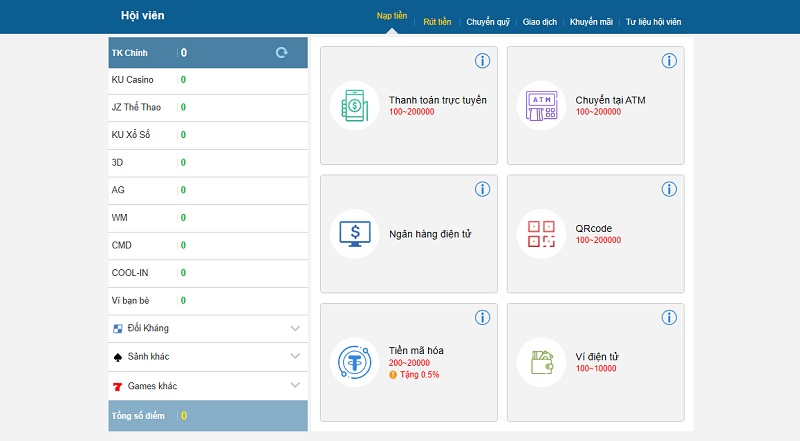Select the KU Casino wallet row

(207, 80)
